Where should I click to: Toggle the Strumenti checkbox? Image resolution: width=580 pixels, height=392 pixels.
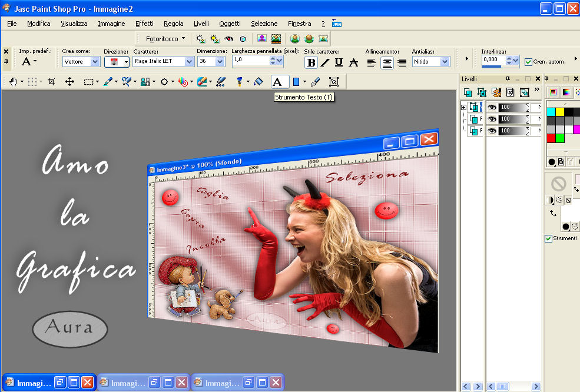[549, 238]
